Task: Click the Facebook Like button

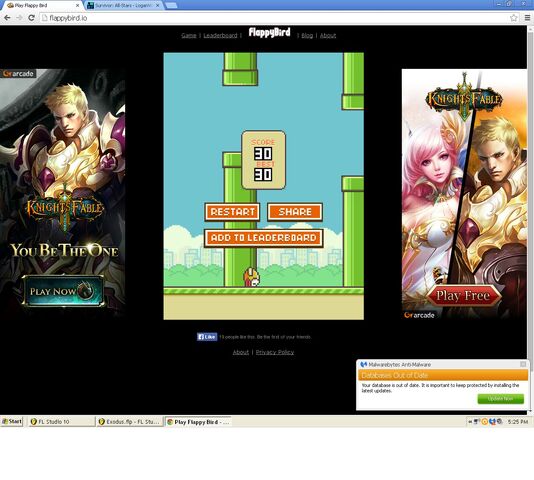Action: tap(207, 337)
